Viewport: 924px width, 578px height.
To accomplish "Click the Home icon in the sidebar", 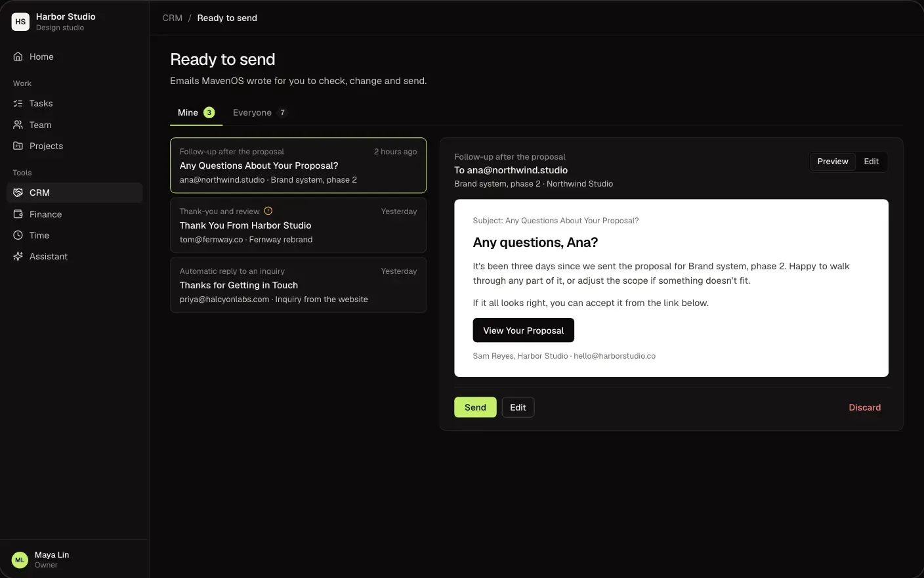I will click(18, 56).
